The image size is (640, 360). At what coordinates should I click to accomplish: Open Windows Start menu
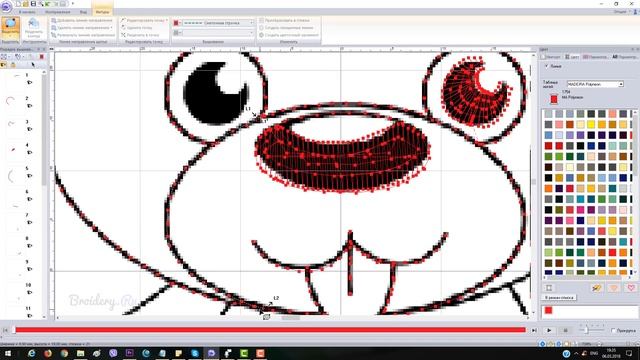pyautogui.click(x=7, y=353)
